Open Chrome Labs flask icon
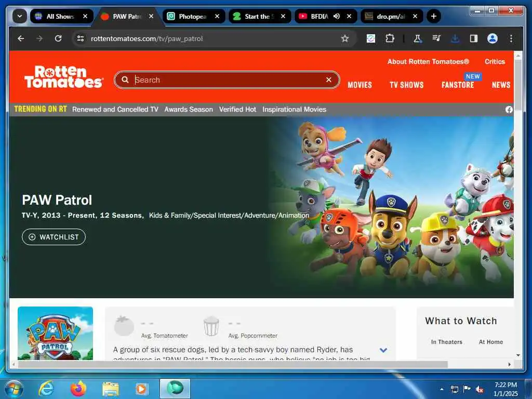Viewport: 532px width, 399px height. click(417, 38)
